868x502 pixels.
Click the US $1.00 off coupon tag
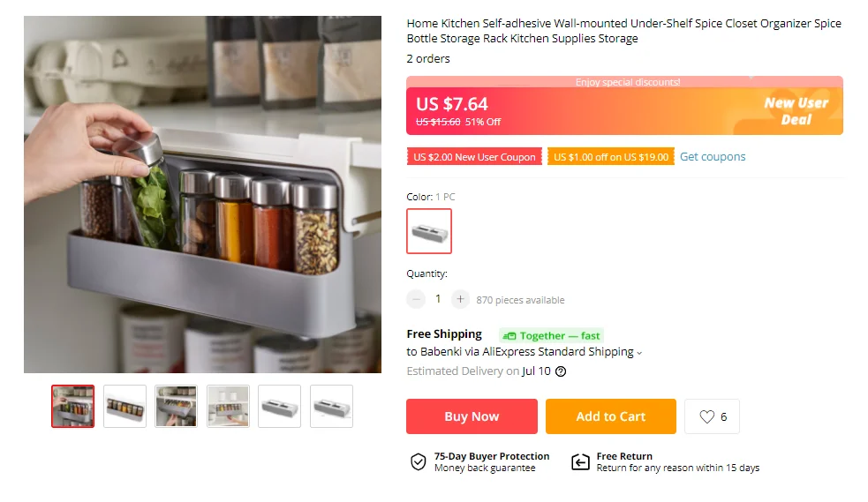610,157
